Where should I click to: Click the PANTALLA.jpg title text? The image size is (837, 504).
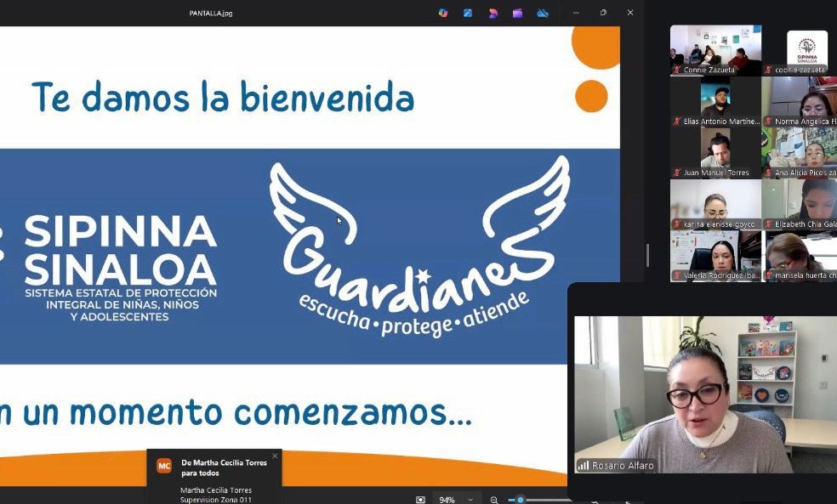click(x=211, y=13)
